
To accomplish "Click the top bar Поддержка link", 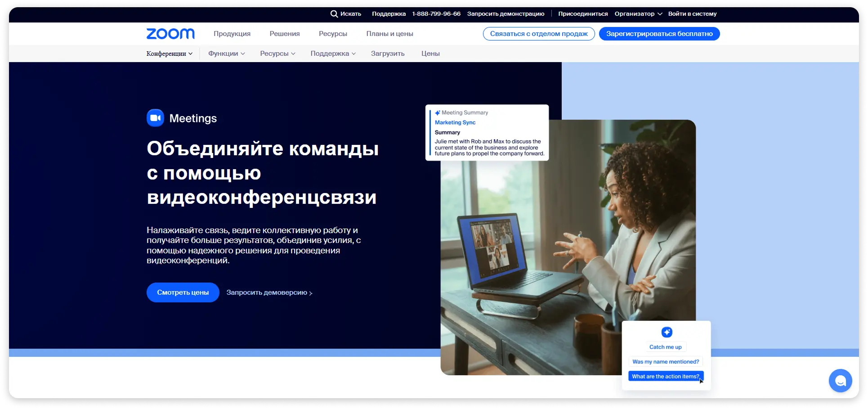I will coord(389,14).
